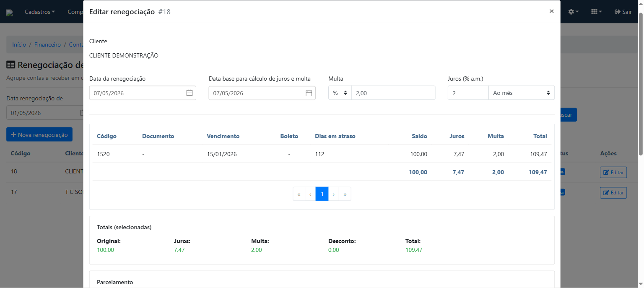
Task: Click the Parcelamento section heading
Action: [115, 282]
